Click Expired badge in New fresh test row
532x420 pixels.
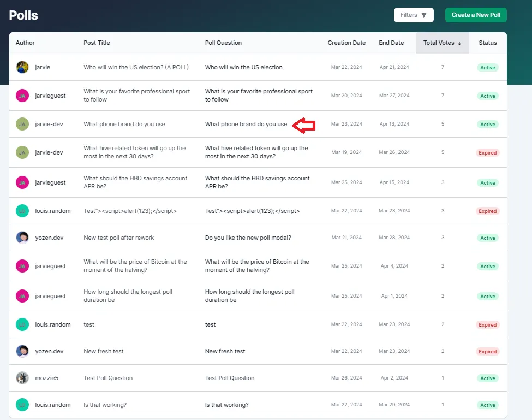coord(488,352)
